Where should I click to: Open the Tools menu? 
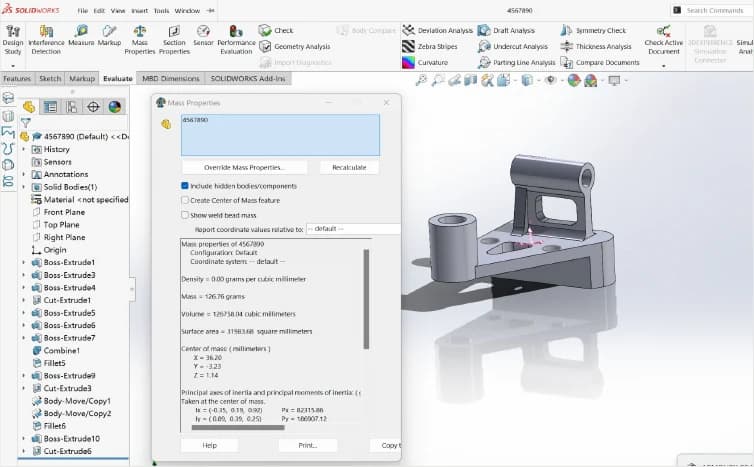(x=161, y=11)
